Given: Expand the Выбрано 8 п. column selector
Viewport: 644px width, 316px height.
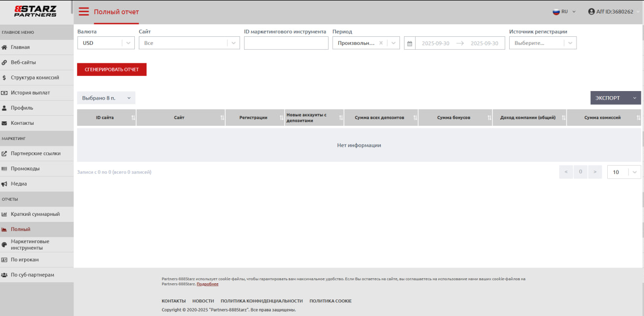Looking at the screenshot, I should click(x=106, y=98).
